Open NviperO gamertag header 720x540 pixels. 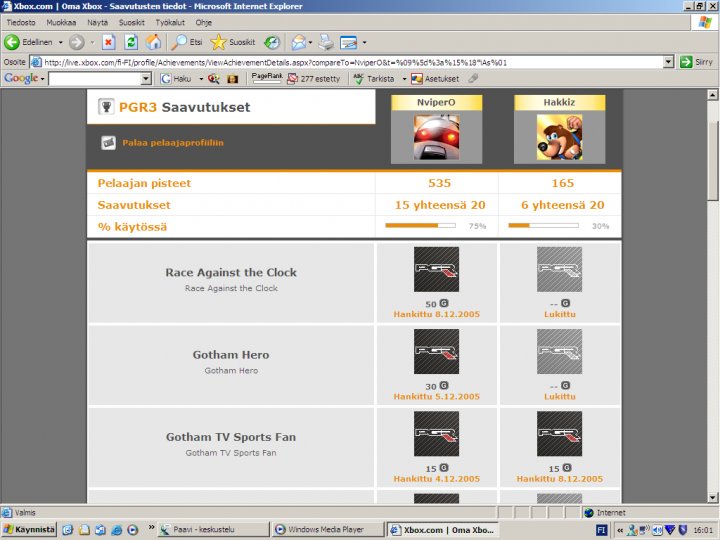coord(436,102)
